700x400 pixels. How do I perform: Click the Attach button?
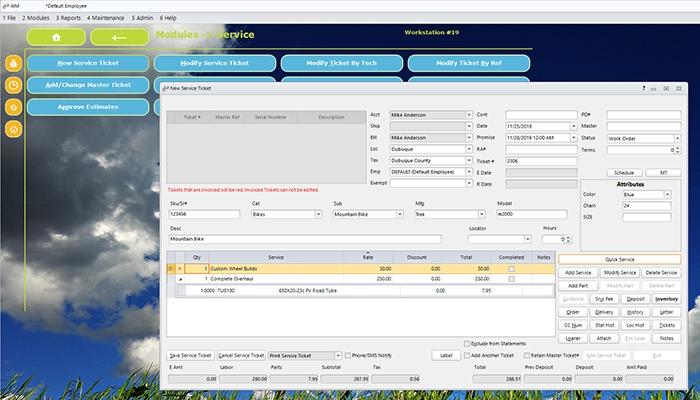coord(604,338)
